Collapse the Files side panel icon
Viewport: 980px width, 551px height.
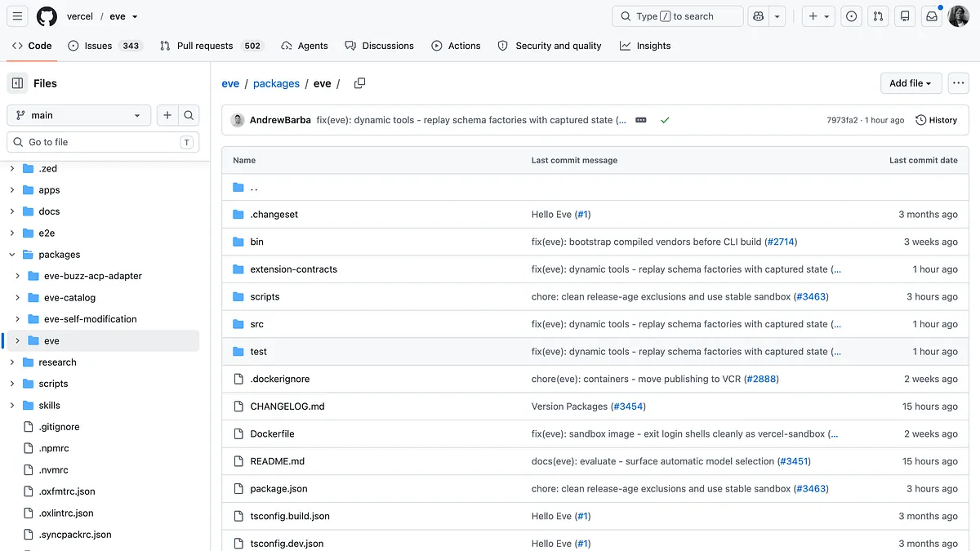click(17, 83)
